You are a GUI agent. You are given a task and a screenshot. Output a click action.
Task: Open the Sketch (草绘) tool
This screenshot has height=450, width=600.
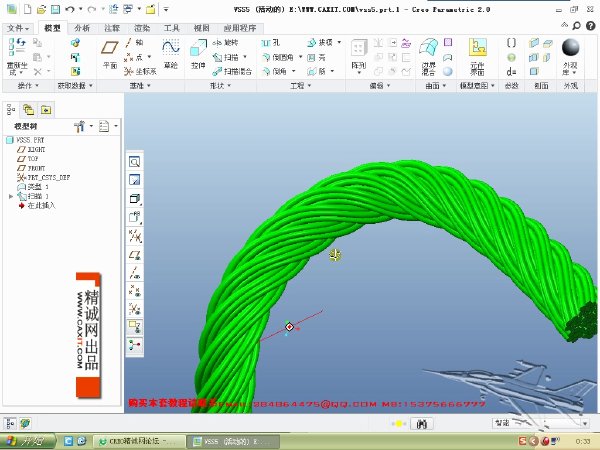171,54
